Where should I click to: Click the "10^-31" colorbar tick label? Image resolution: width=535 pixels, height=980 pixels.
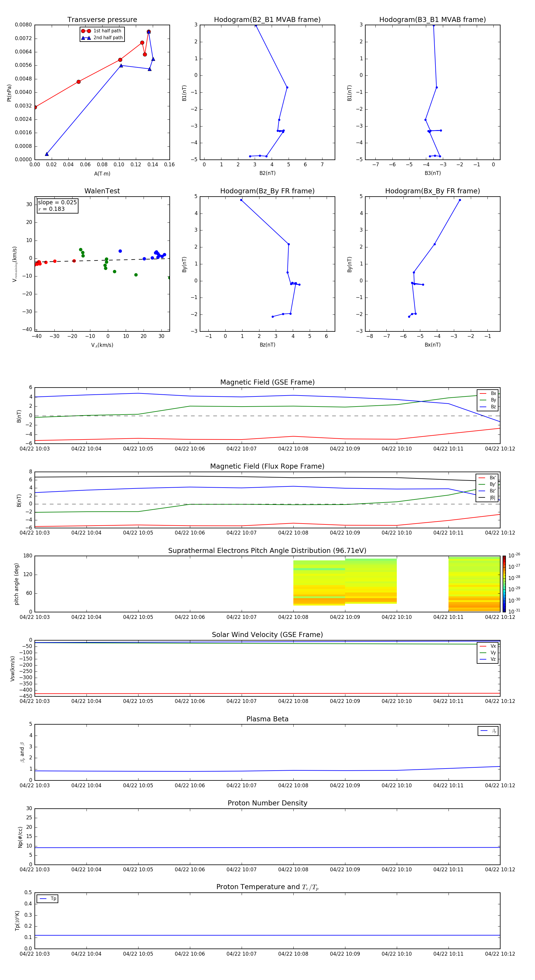514,611
